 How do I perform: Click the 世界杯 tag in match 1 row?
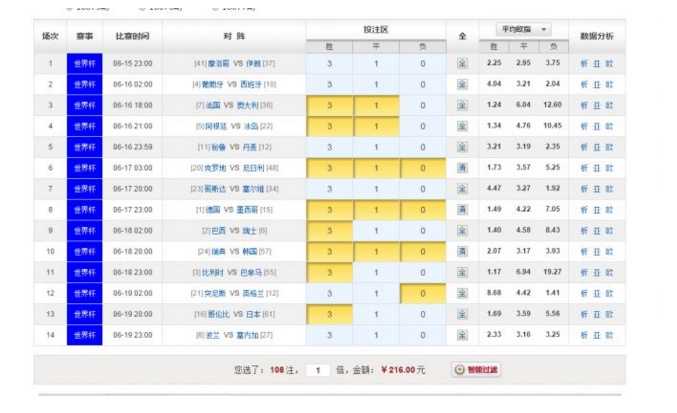(85, 63)
